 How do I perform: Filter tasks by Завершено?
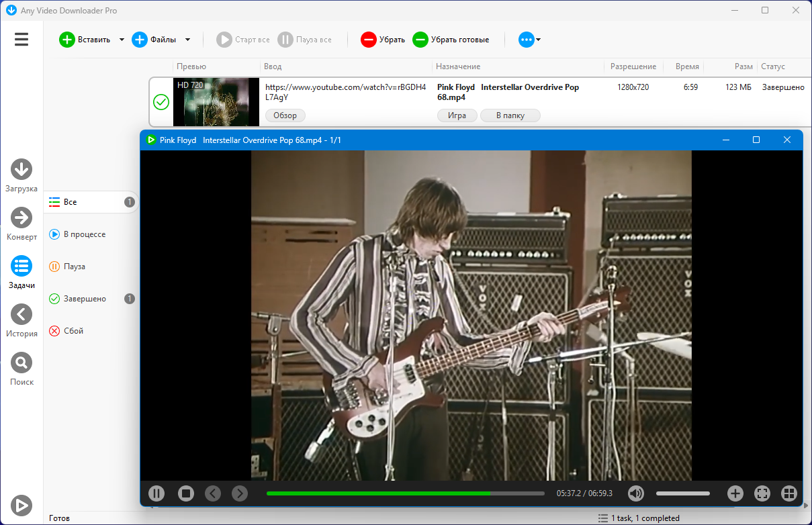click(91, 299)
